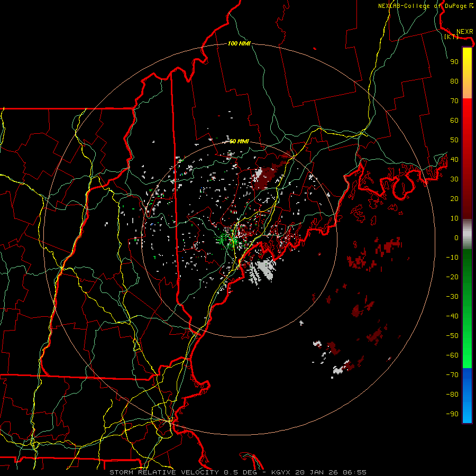
Task: Pick the bright green segment near -60 on the color bar
Action: [467, 358]
